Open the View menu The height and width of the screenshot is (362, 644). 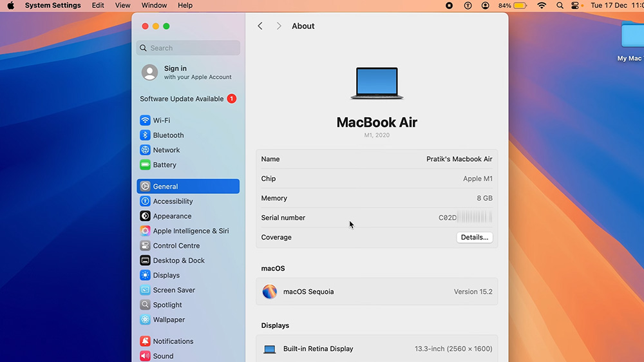(x=122, y=5)
